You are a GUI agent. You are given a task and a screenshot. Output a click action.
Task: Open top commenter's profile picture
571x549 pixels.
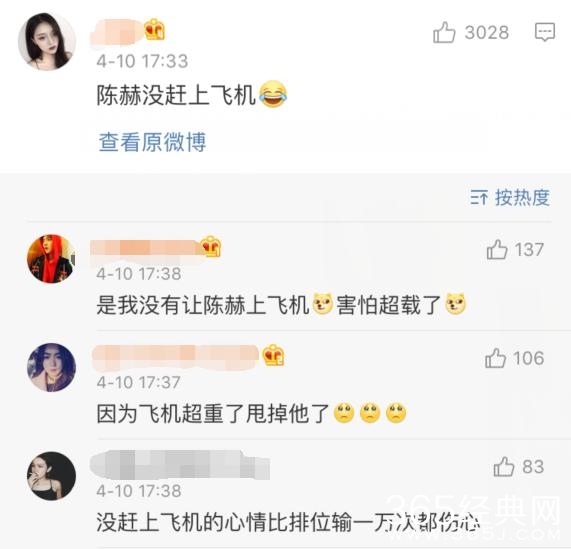47,42
